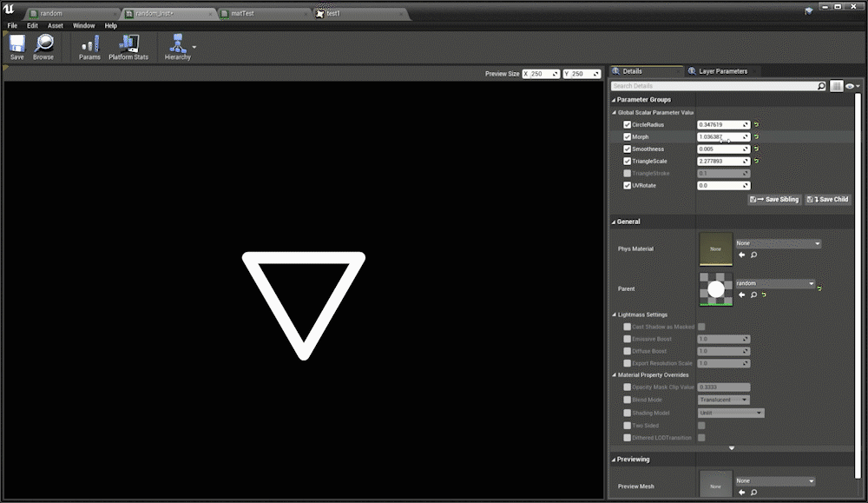Browse to Parent asset in content browser
The image size is (868, 503).
pyautogui.click(x=754, y=295)
